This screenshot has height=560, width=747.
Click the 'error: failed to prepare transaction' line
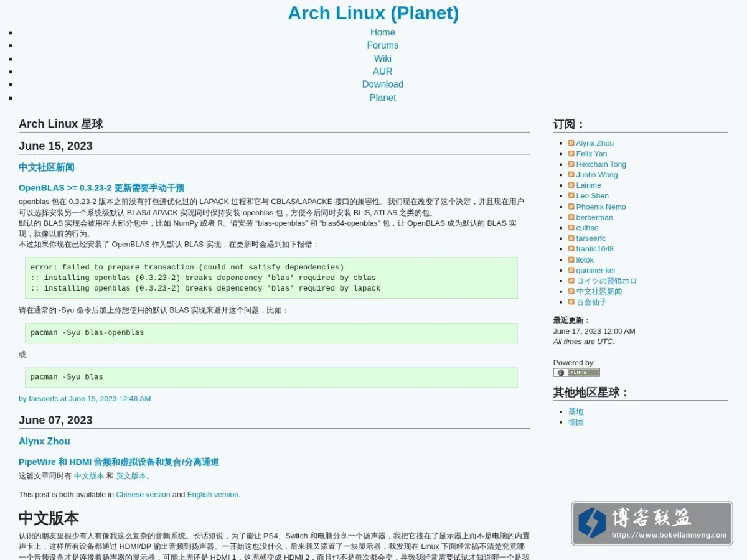[x=187, y=267]
